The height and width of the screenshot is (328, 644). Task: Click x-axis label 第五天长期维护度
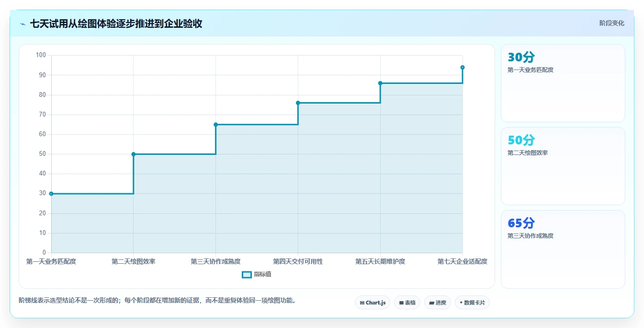(380, 261)
